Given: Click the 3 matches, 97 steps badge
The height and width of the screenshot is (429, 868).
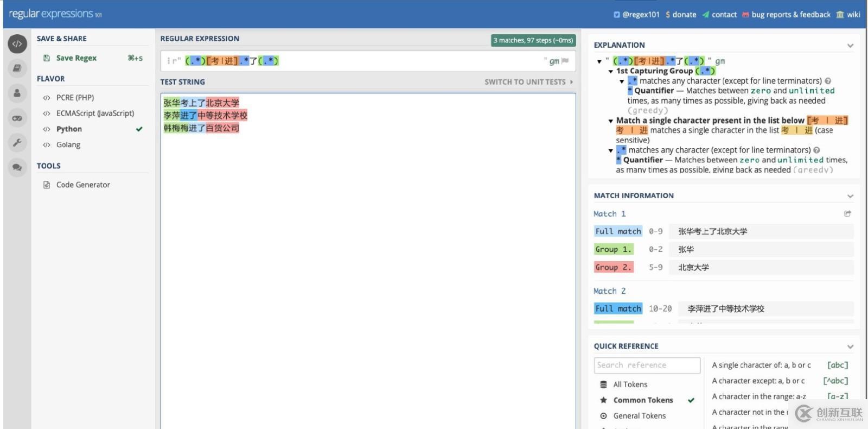Looking at the screenshot, I should [533, 40].
